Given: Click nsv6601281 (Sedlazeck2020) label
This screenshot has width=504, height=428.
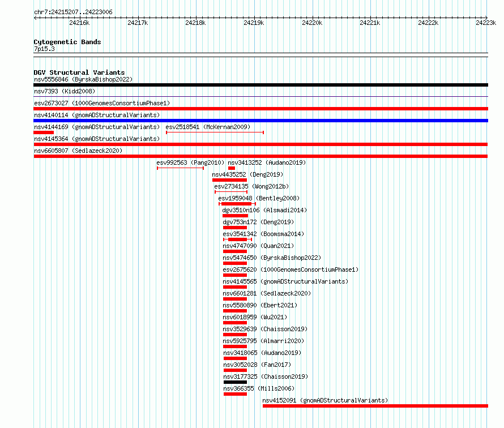Looking at the screenshot, I should point(267,293).
